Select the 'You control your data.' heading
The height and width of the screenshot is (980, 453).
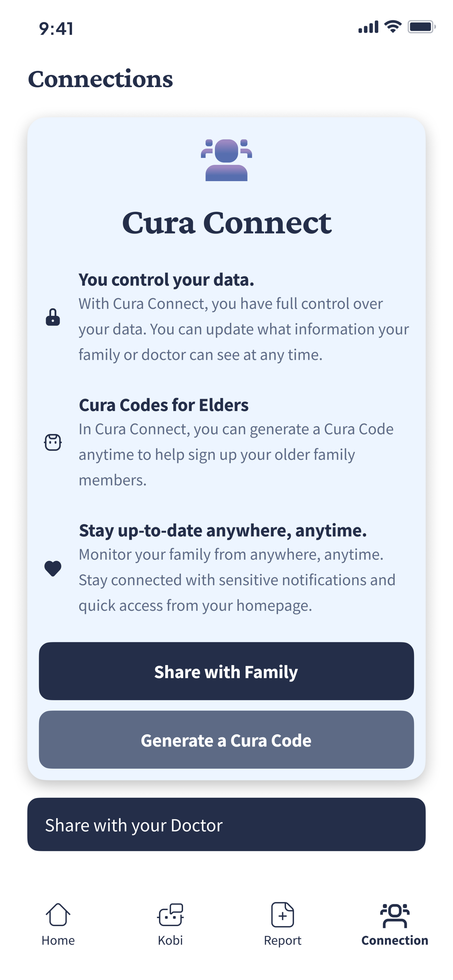[166, 280]
